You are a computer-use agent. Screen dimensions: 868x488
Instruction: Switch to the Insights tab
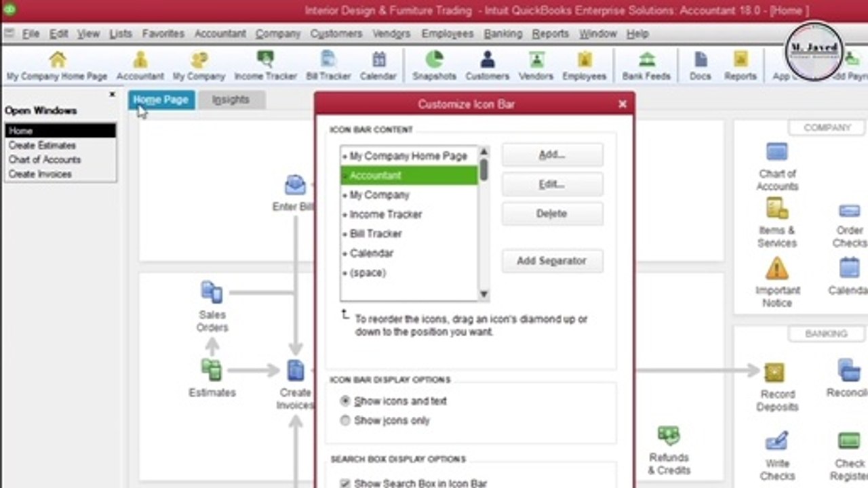(x=231, y=100)
